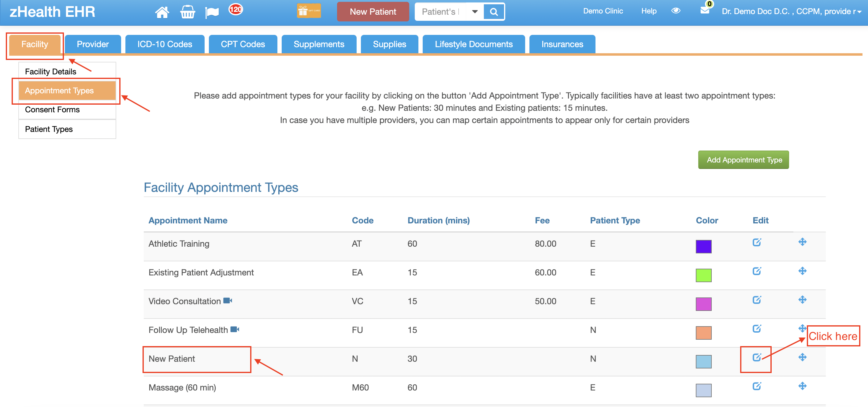Click the Fee column header
This screenshot has height=407, width=868.
point(542,221)
